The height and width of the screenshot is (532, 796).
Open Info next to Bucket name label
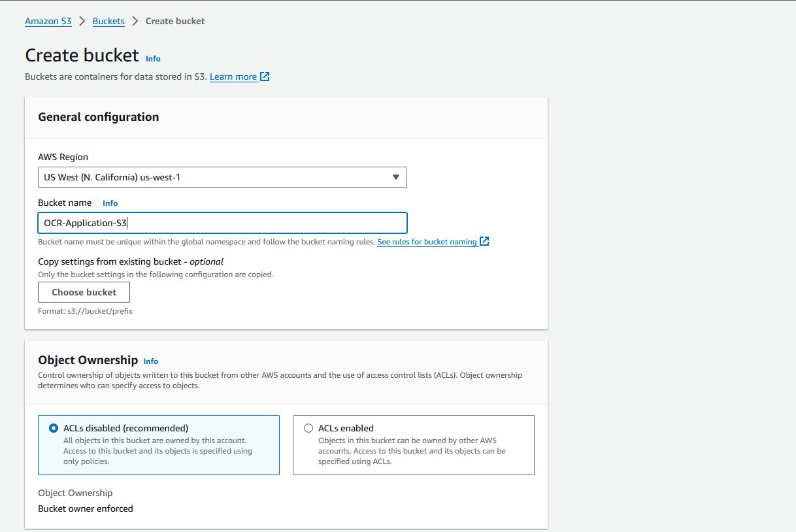[110, 203]
